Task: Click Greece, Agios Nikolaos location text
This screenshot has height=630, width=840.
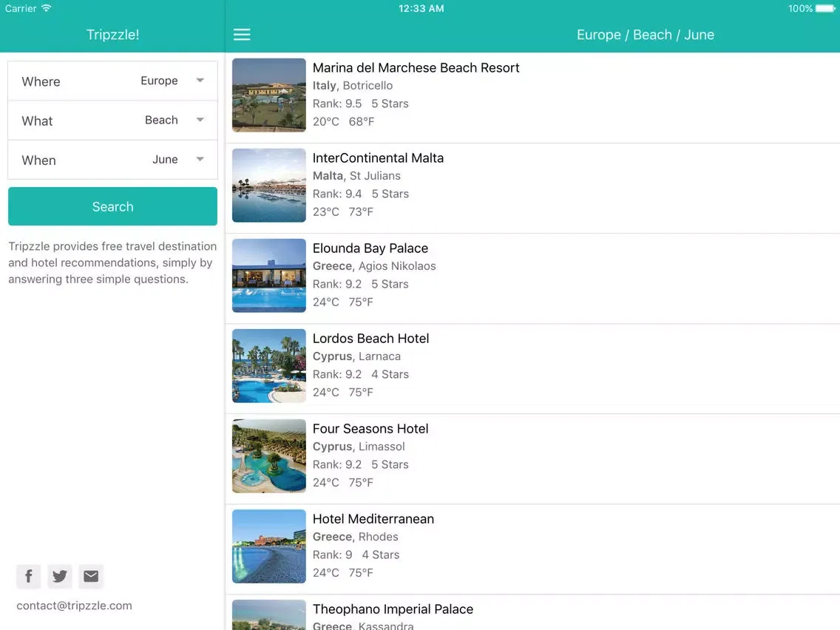Action: pos(374,266)
